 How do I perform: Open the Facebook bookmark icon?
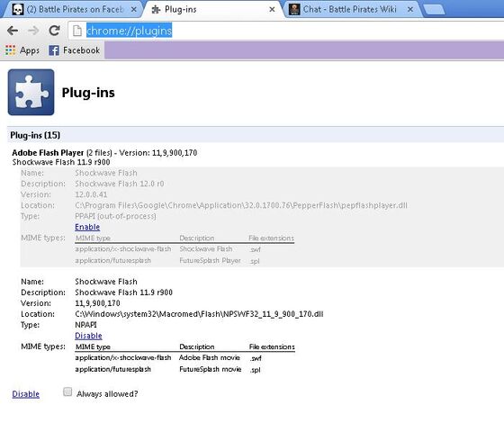point(54,50)
